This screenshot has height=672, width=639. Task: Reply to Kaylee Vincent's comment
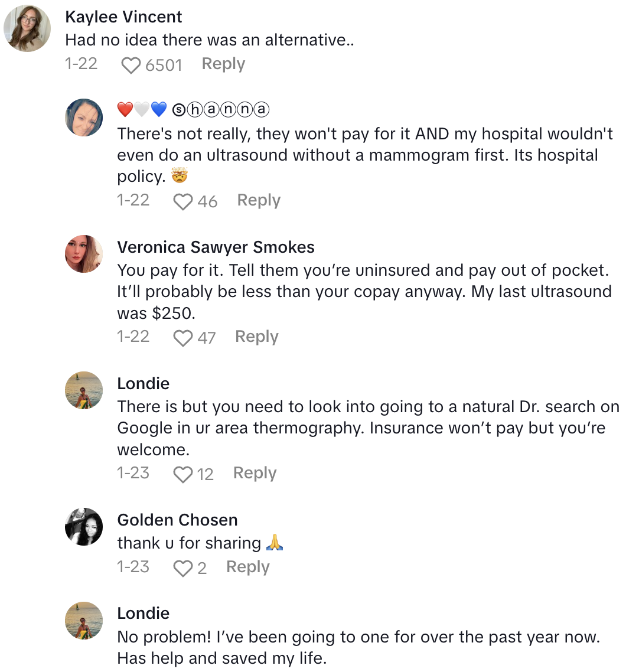click(x=223, y=64)
